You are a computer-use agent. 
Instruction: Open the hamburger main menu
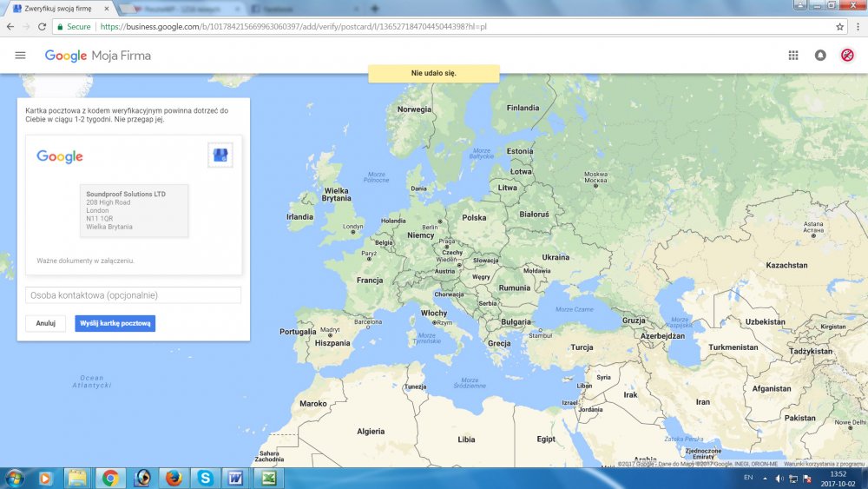coord(20,56)
